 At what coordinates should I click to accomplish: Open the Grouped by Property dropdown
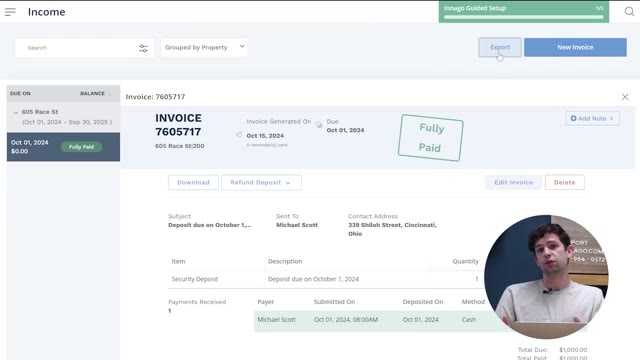[204, 47]
